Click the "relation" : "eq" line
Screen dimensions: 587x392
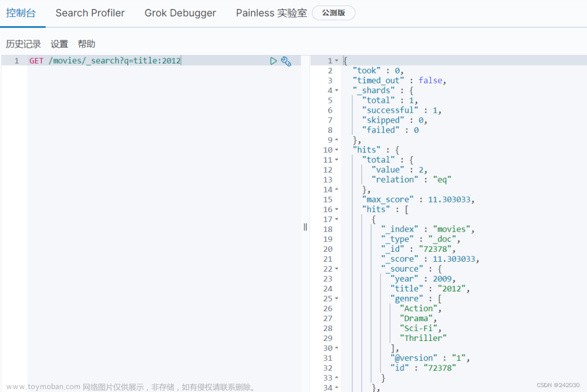coord(411,180)
